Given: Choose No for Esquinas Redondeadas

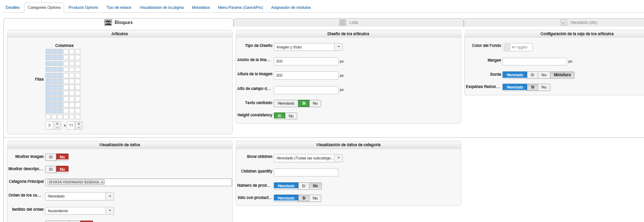Looking at the screenshot, I should pyautogui.click(x=544, y=87).
